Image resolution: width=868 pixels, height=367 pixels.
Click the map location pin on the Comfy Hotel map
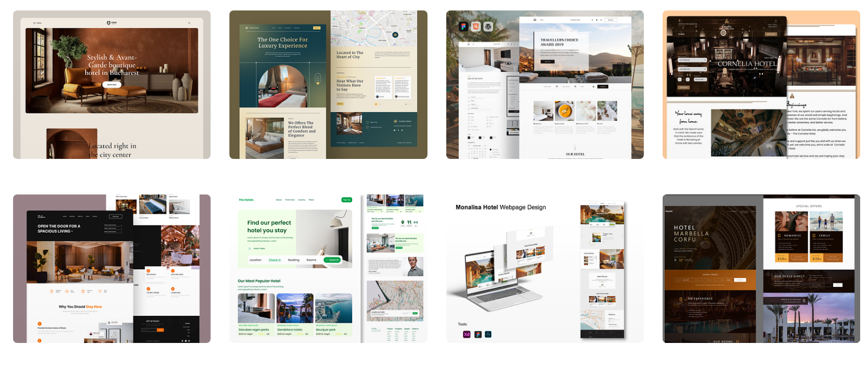click(x=395, y=35)
